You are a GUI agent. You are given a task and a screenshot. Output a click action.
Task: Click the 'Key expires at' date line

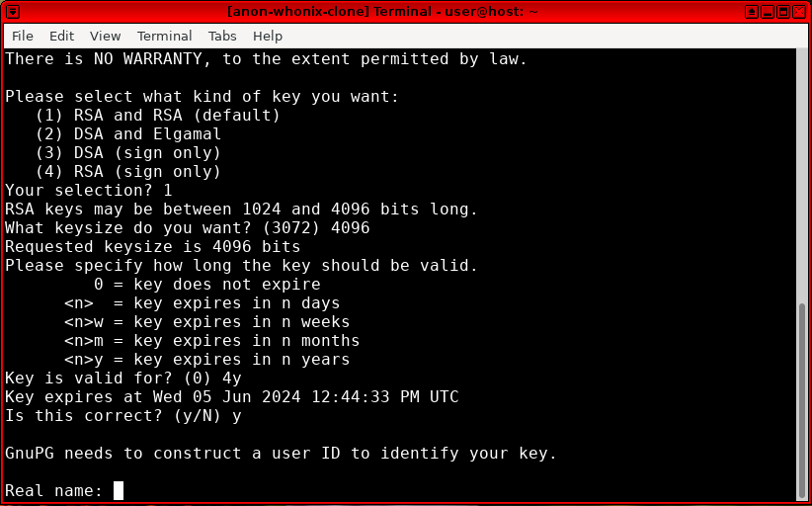[232, 397]
